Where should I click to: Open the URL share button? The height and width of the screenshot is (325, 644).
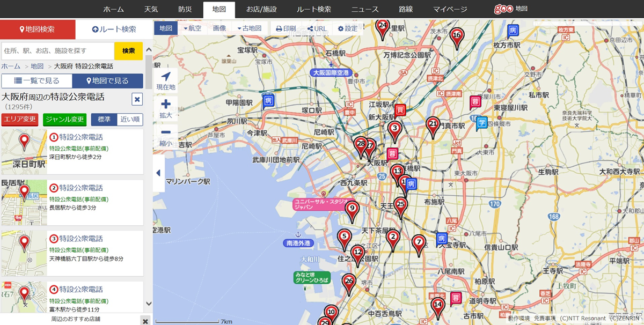coord(317,28)
